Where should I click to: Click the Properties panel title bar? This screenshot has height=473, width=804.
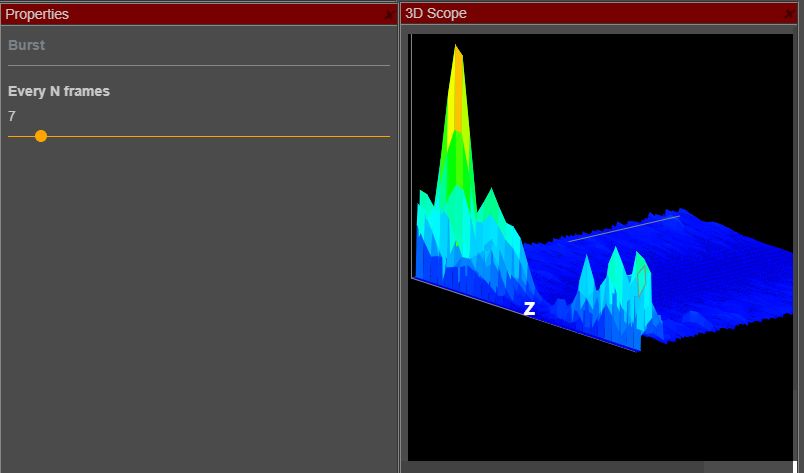pyautogui.click(x=199, y=14)
